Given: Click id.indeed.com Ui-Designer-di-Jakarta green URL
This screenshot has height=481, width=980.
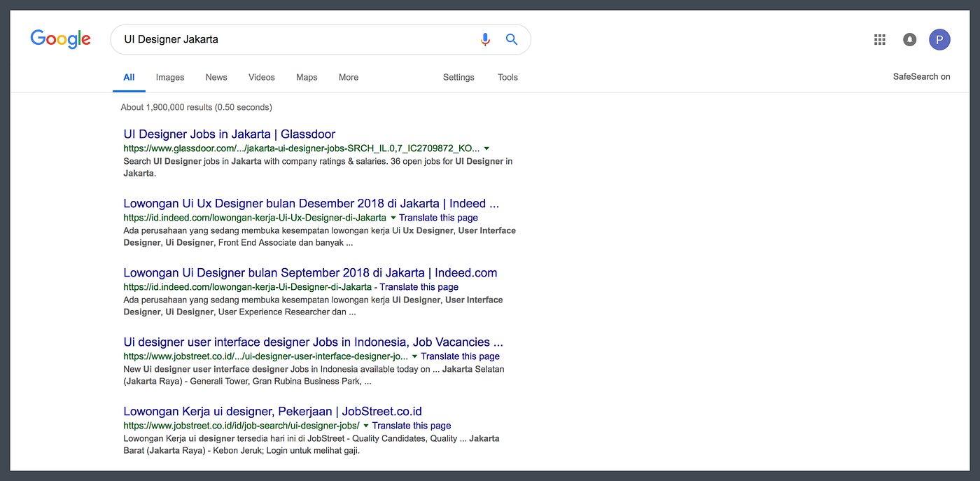Looking at the screenshot, I should [x=248, y=287].
